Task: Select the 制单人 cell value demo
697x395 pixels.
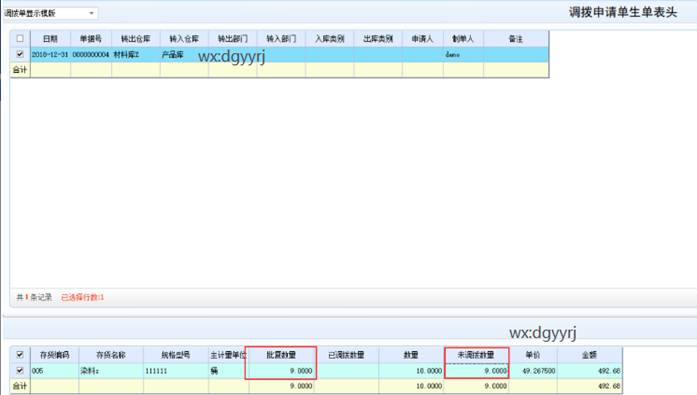Action: pos(463,55)
